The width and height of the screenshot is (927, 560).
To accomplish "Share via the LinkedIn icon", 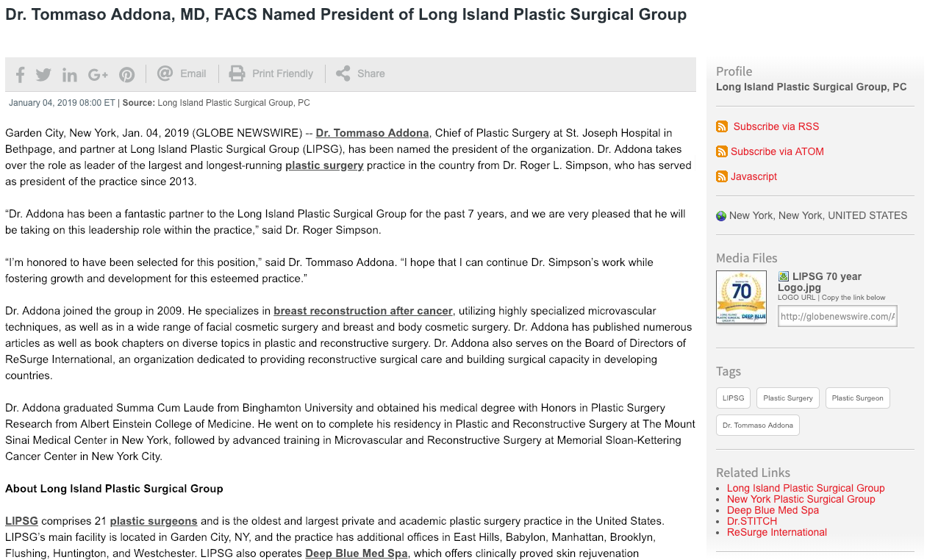I will [x=70, y=74].
